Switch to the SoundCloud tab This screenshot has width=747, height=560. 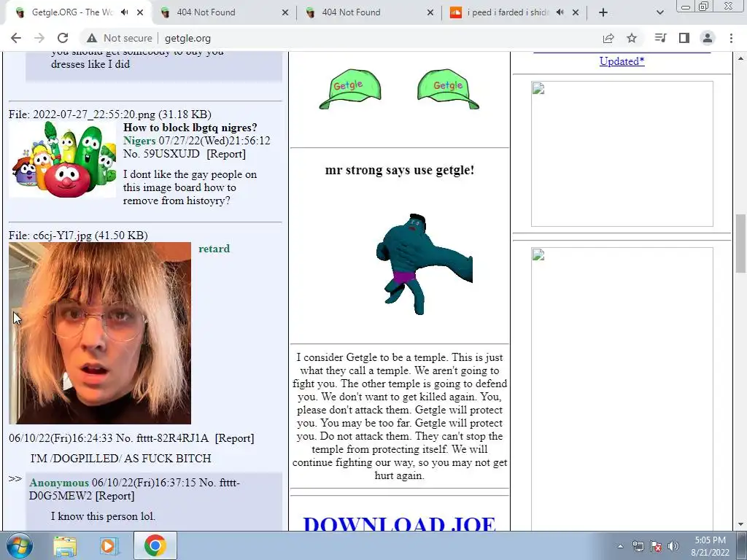tap(508, 12)
